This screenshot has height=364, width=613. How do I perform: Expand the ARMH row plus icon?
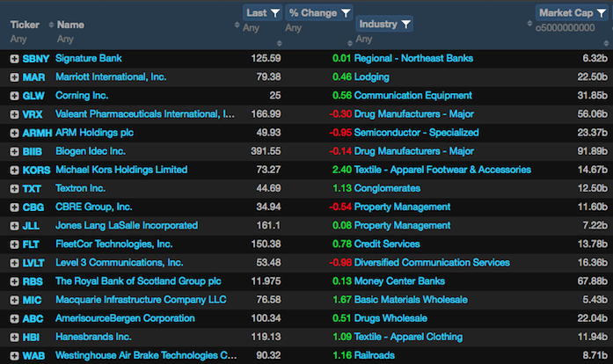click(14, 133)
